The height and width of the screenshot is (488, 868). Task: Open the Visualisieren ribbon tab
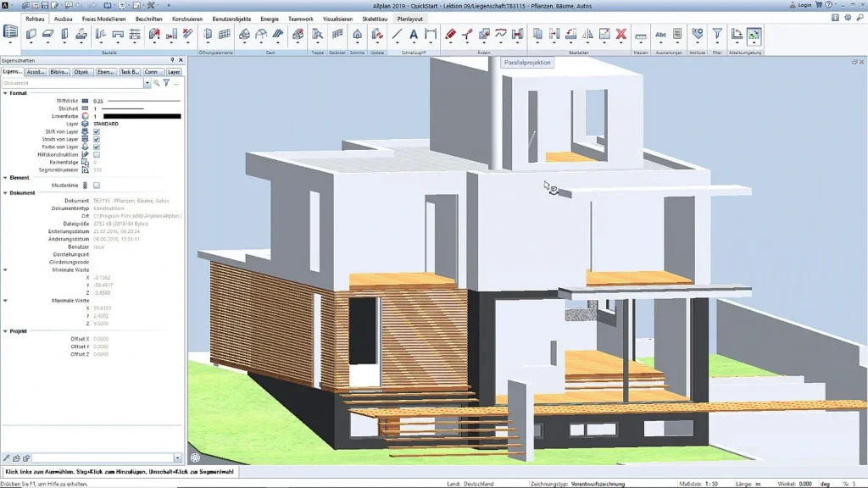coord(337,19)
